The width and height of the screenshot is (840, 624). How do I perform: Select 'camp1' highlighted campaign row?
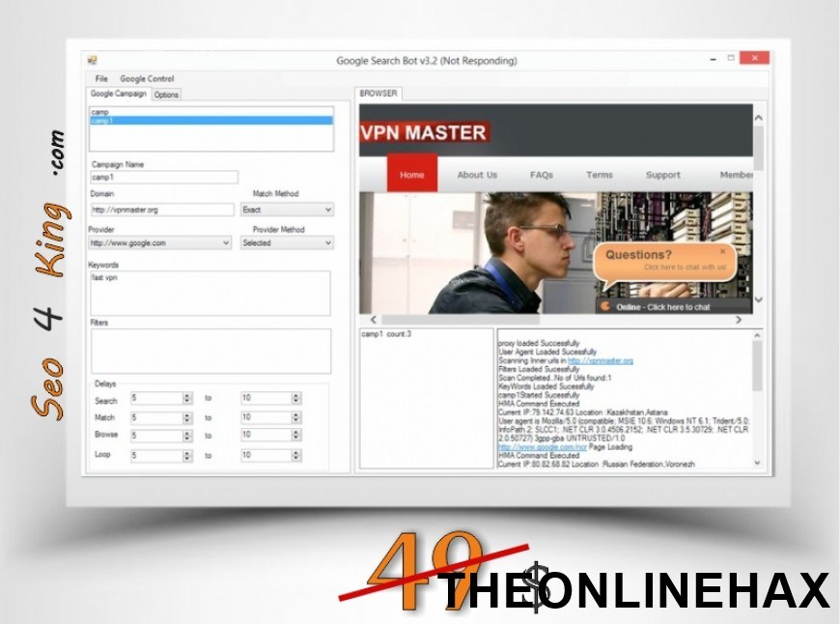click(x=211, y=121)
